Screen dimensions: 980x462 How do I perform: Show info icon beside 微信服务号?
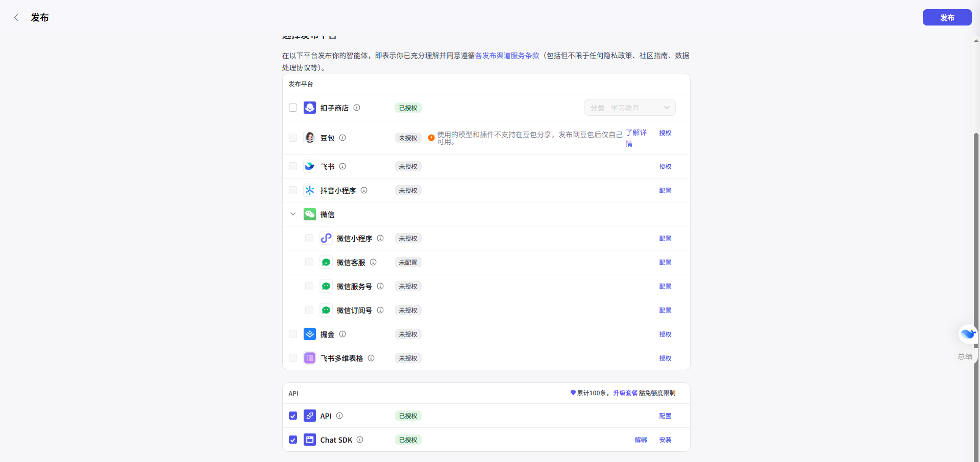click(x=380, y=286)
